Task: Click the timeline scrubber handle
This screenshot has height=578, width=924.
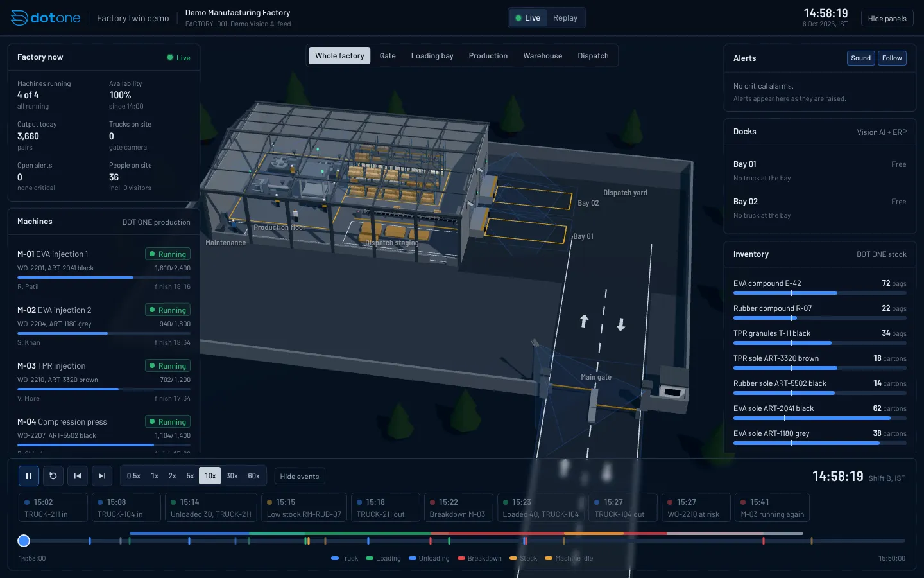Action: tap(24, 541)
